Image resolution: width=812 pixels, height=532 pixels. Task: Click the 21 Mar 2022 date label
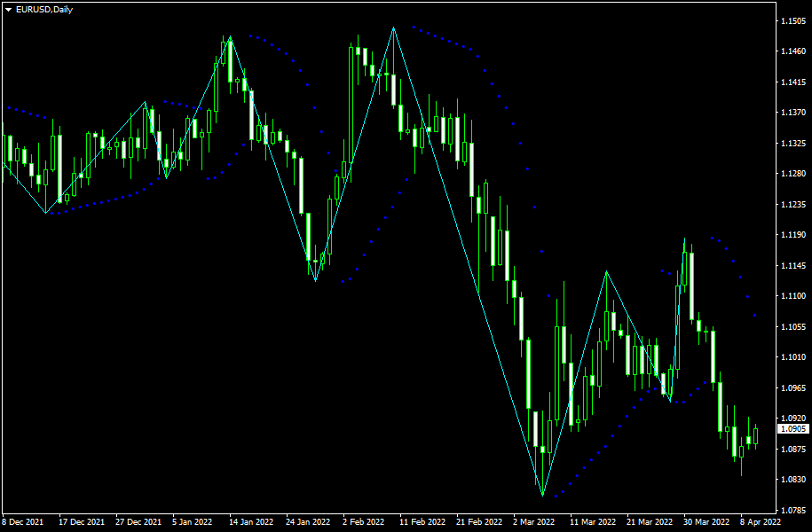(650, 521)
